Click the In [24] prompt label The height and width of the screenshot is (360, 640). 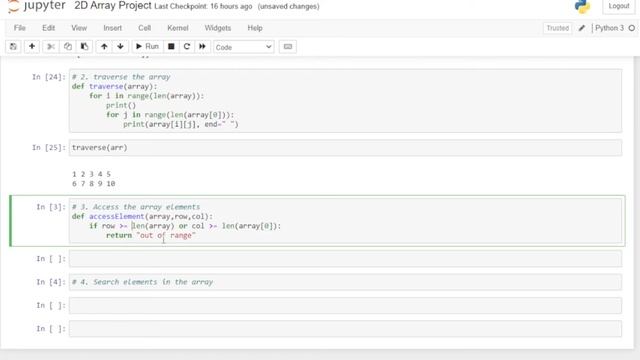(49, 77)
